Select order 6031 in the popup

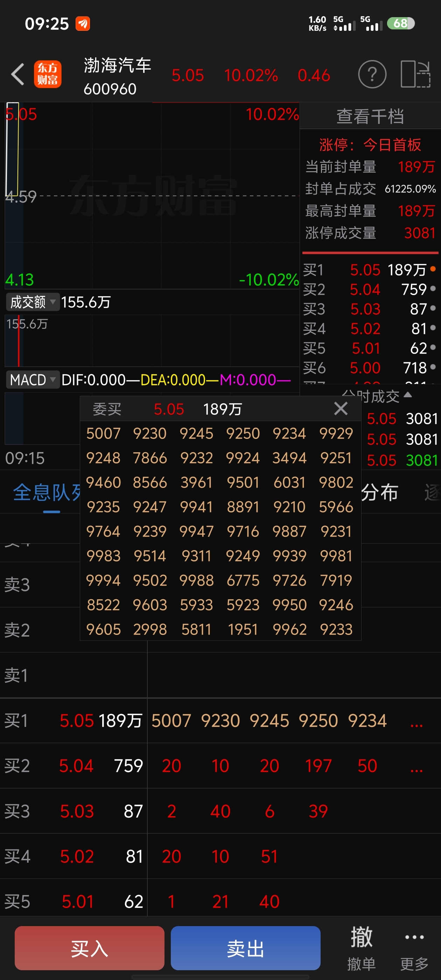pyautogui.click(x=289, y=482)
